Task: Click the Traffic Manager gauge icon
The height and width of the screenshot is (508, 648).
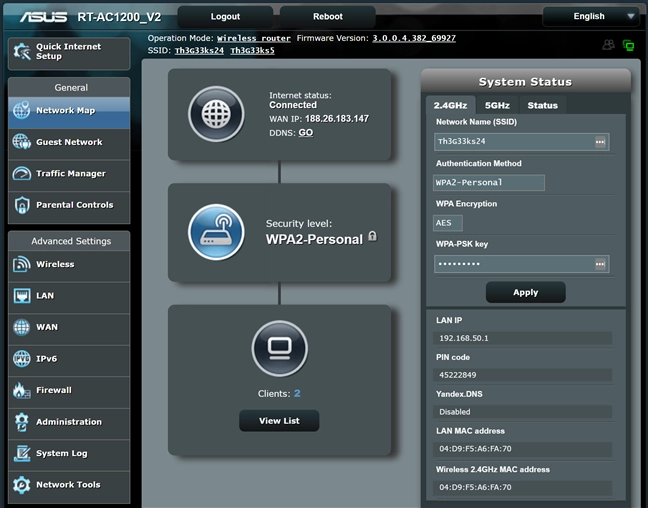Action: (x=21, y=173)
